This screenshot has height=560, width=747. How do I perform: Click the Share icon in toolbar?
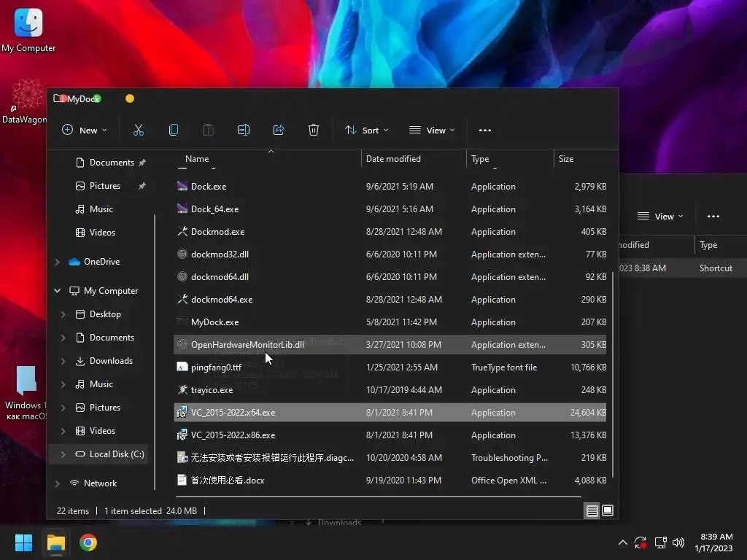coord(279,130)
